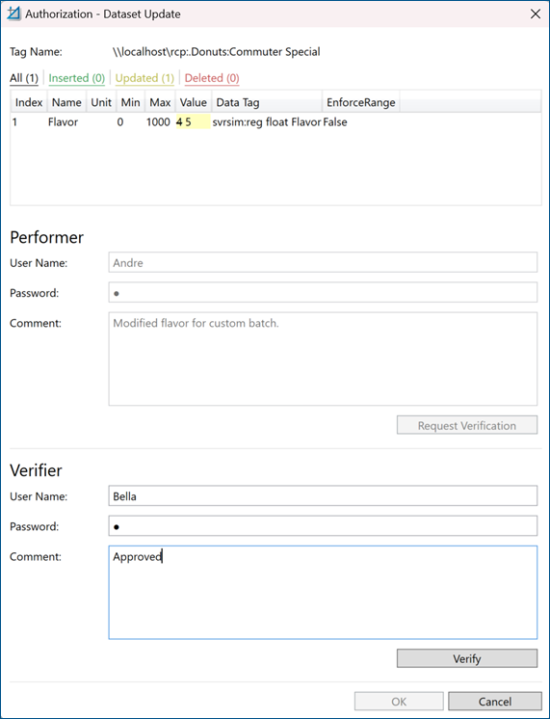Click the Request Verification button

(467, 425)
